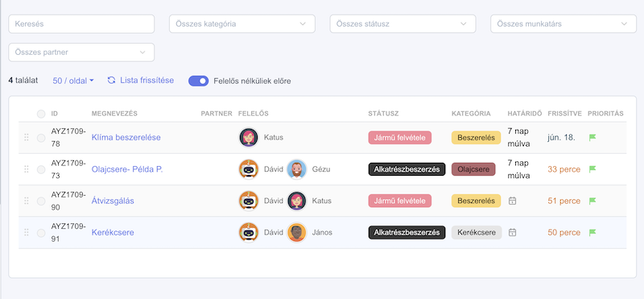Sort by the MEGNEVEZÉS column header
The image size is (644, 299).
point(114,114)
